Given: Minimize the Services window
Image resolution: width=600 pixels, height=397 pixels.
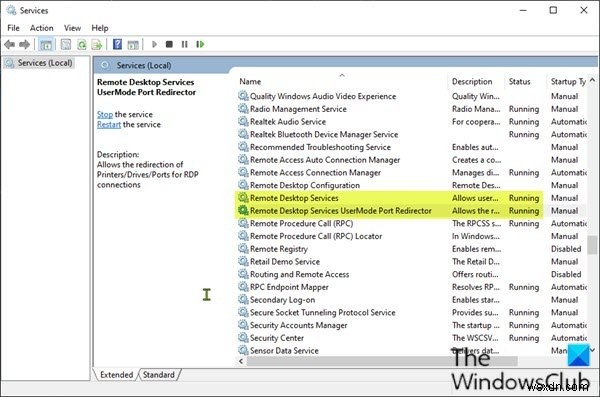Looking at the screenshot, I should click(523, 10).
